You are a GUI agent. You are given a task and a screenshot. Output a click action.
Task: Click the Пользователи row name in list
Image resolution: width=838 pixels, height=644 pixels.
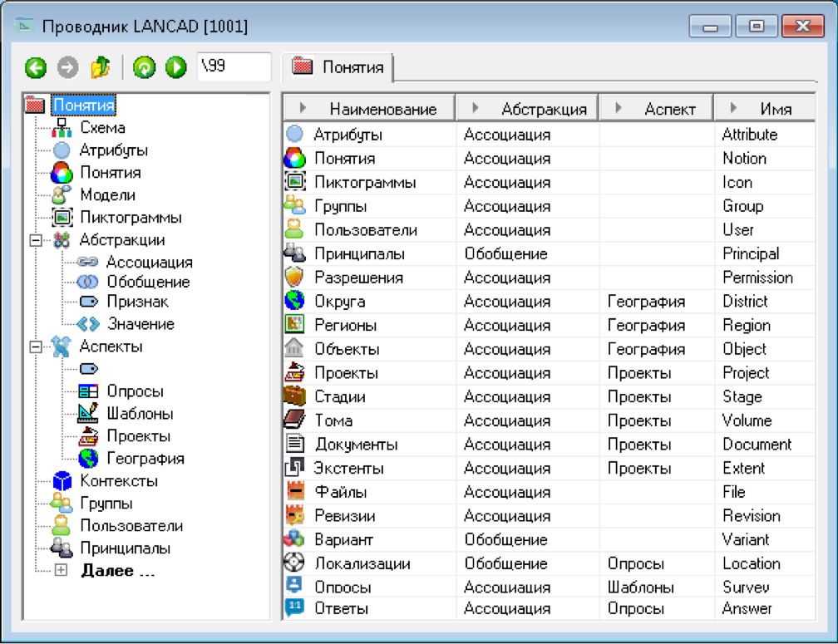point(366,229)
